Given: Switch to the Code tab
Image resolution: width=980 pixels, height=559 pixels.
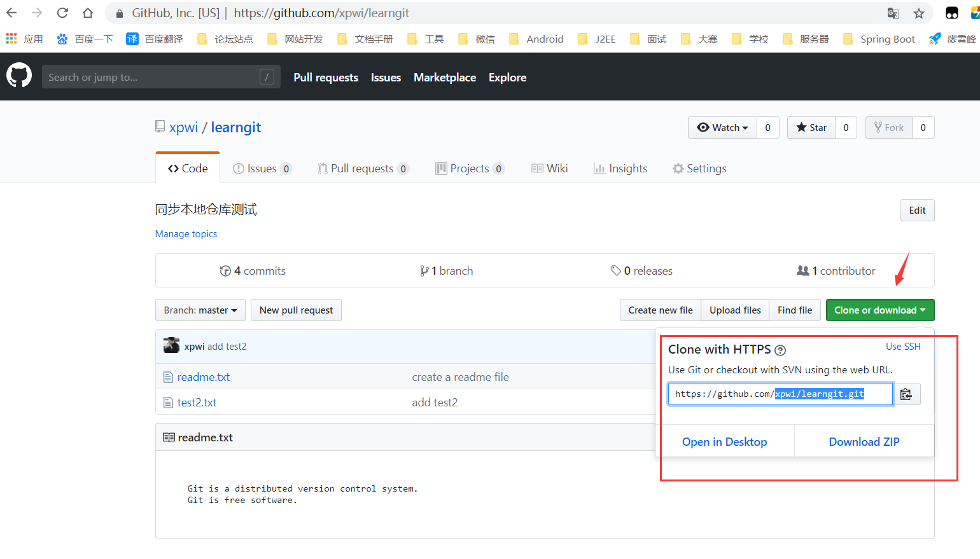Looking at the screenshot, I should 188,168.
